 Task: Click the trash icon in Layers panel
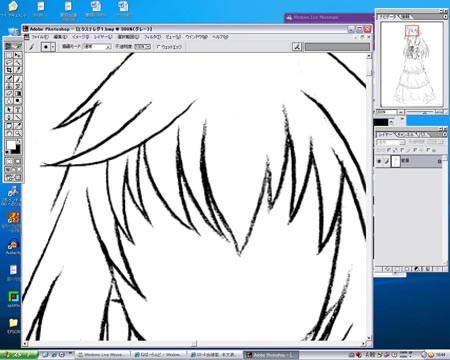[x=438, y=269]
